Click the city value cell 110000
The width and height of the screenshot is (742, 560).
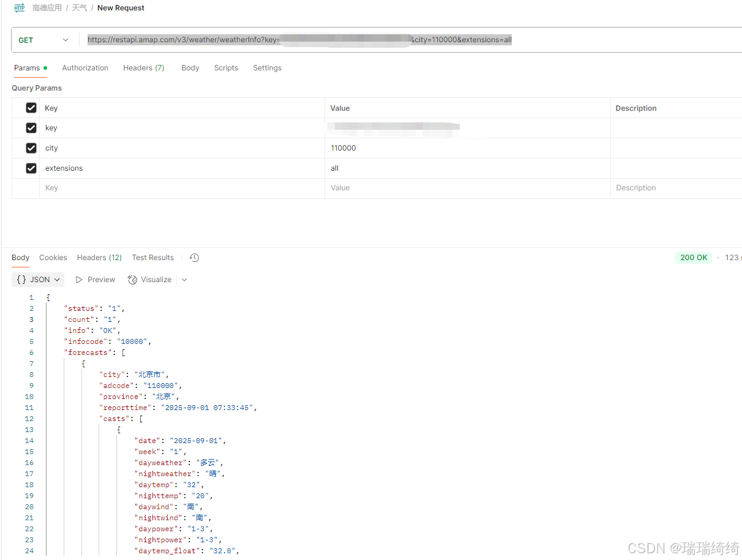pos(467,148)
